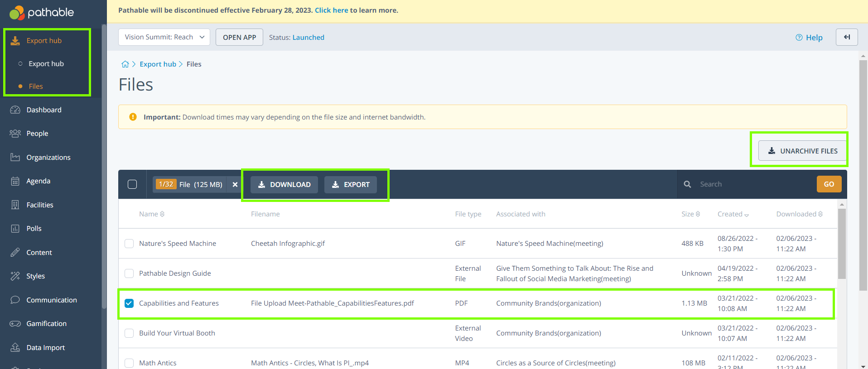The image size is (868, 369).
Task: Click the page's main vertical scrollbar
Action: coord(863,174)
